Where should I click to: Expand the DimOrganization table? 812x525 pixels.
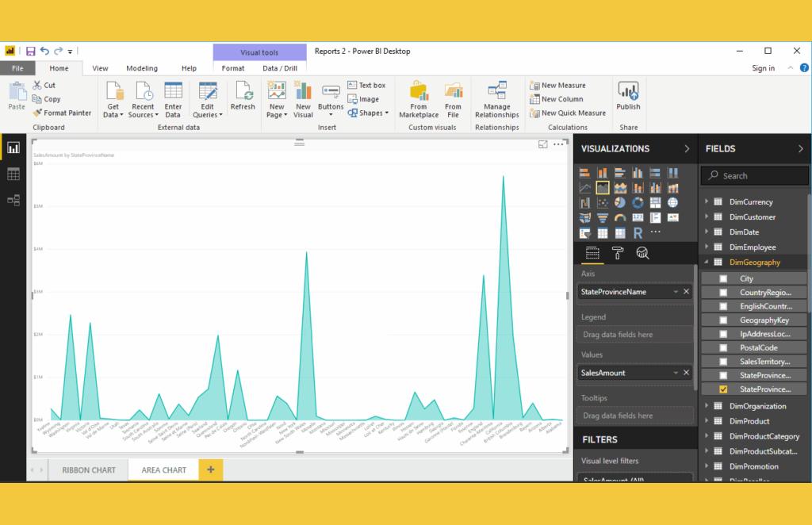point(707,406)
